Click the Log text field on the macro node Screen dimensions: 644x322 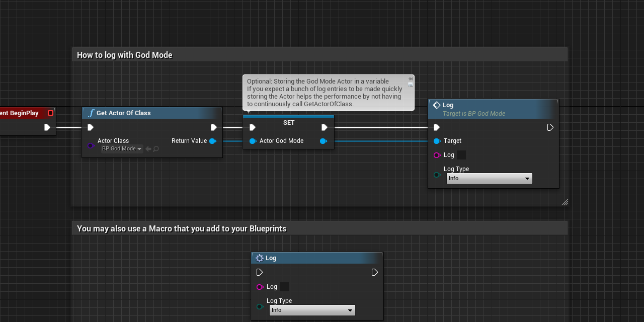coord(284,287)
